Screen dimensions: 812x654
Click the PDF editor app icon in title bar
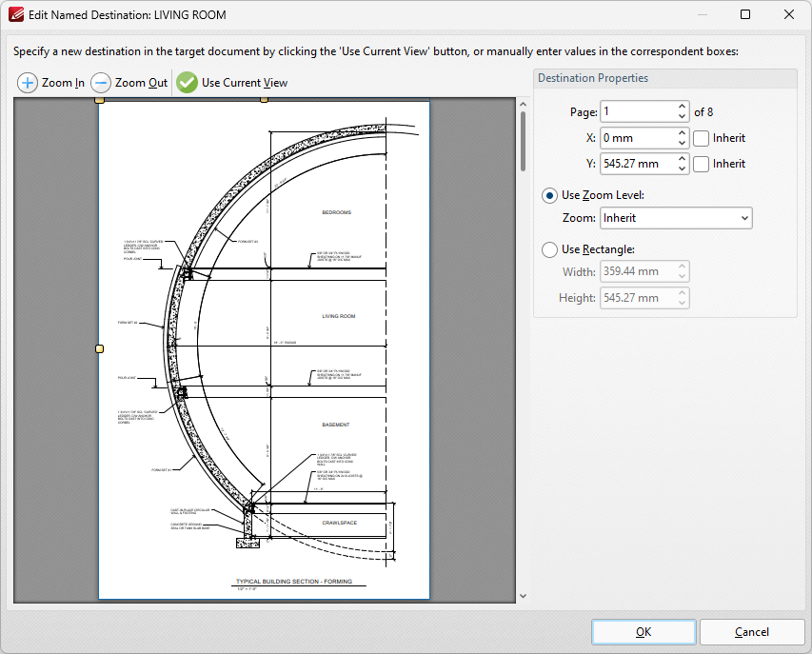click(16, 14)
